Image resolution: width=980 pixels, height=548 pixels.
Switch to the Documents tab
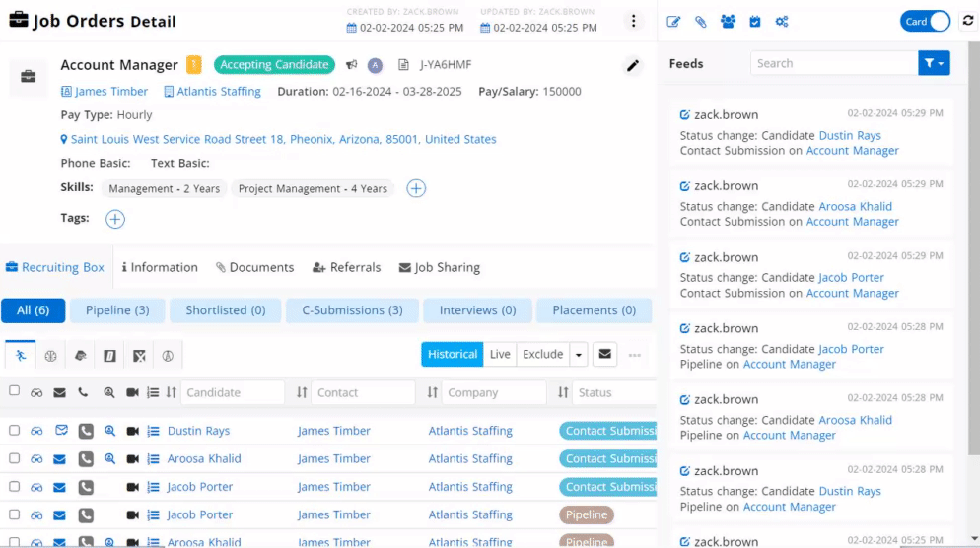pyautogui.click(x=255, y=267)
